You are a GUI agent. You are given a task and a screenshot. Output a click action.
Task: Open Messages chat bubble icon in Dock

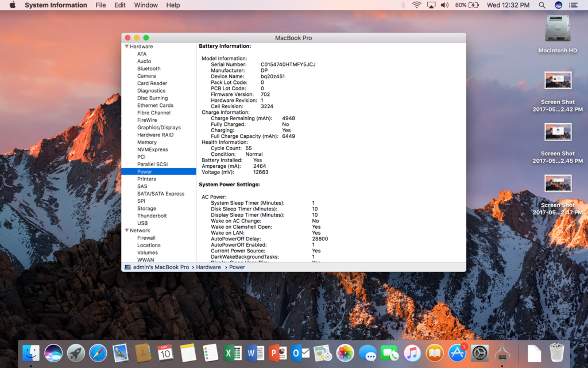click(367, 353)
